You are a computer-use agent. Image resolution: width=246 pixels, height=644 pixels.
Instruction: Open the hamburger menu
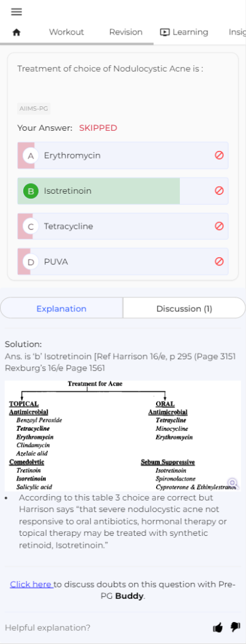click(x=16, y=12)
